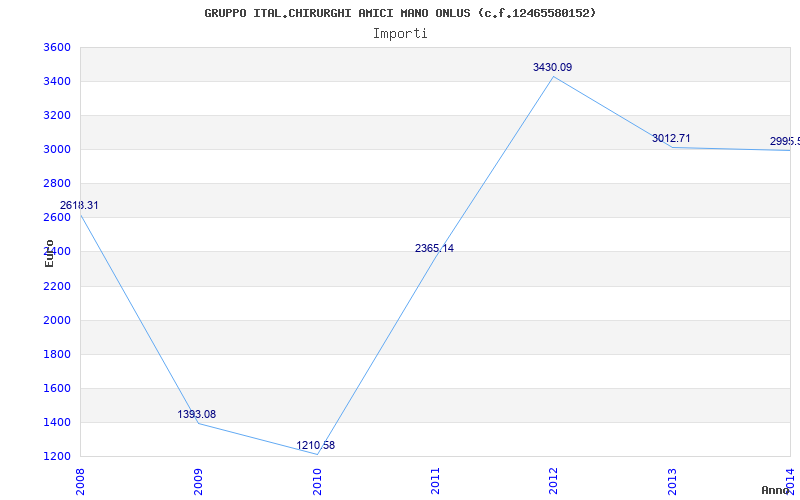The height and width of the screenshot is (500, 800).
Task: Select the 1210.58 data label
Action: (x=316, y=445)
